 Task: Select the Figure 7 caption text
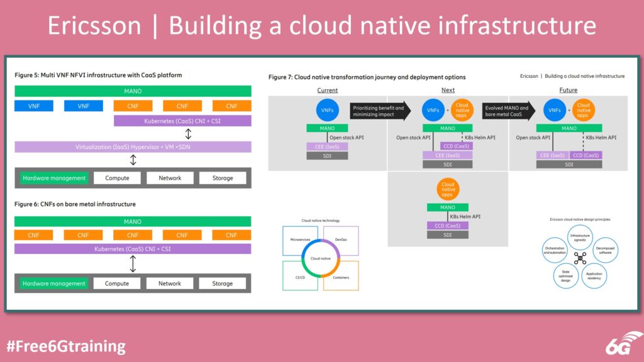point(367,77)
